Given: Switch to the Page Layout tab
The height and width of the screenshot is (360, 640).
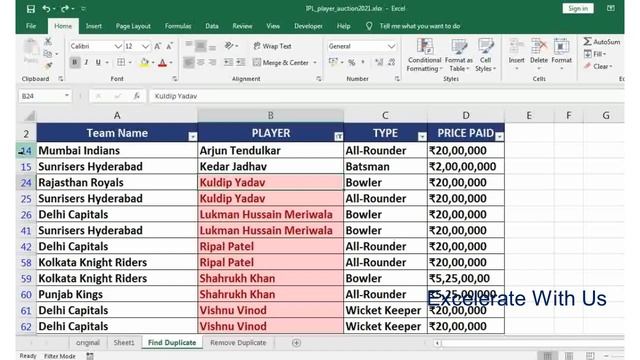Looking at the screenshot, I should (133, 26).
